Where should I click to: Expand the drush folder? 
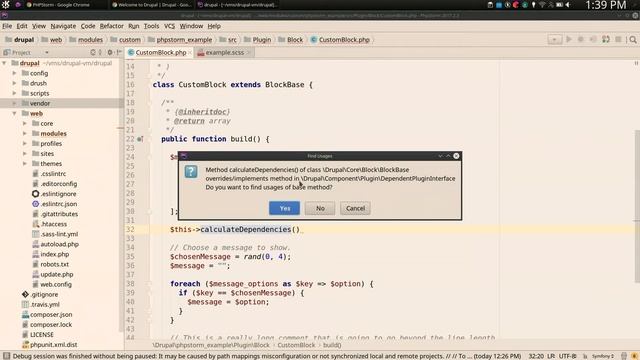[x=14, y=83]
